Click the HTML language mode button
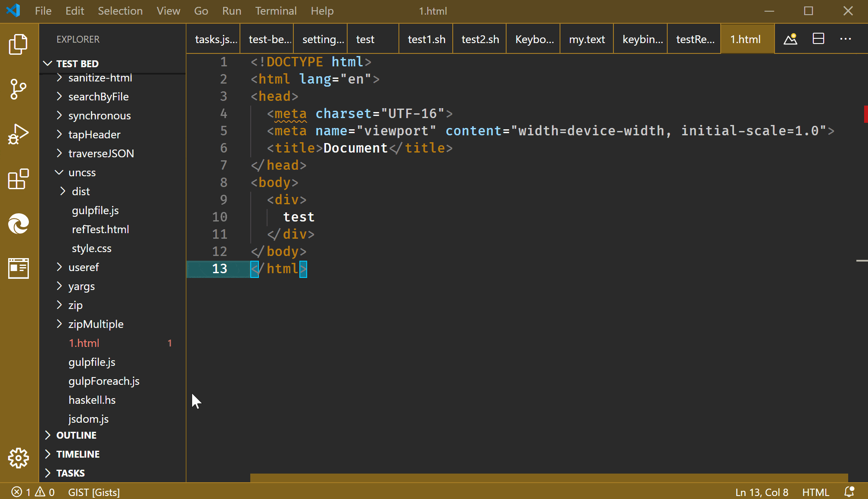The width and height of the screenshot is (868, 499). pos(815,492)
